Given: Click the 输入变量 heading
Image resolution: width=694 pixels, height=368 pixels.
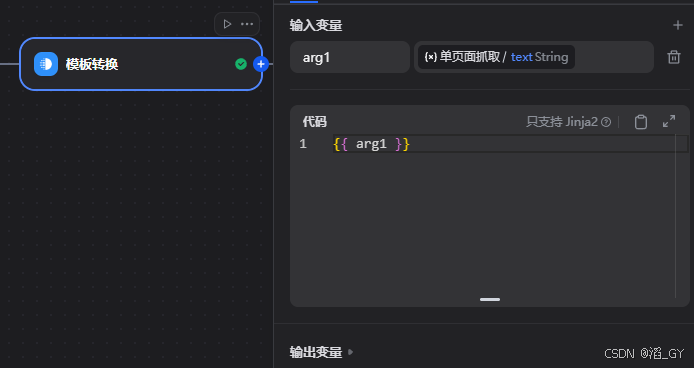Looking at the screenshot, I should click(316, 25).
